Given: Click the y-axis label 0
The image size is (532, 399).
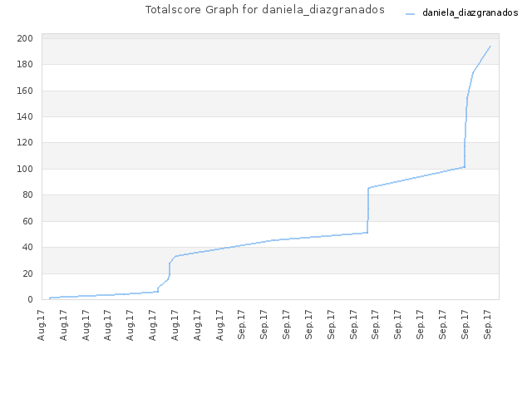Looking at the screenshot, I should [31, 299].
